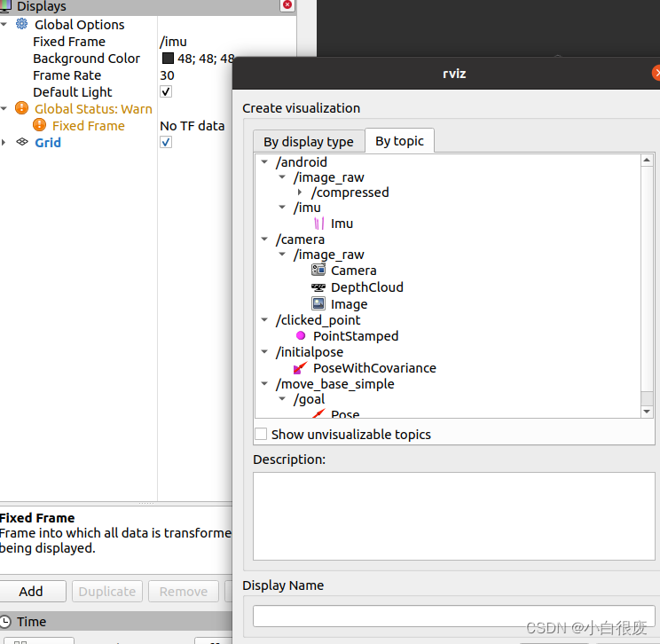This screenshot has height=644, width=660.
Task: Collapse the /imu topic node
Action: [x=282, y=207]
